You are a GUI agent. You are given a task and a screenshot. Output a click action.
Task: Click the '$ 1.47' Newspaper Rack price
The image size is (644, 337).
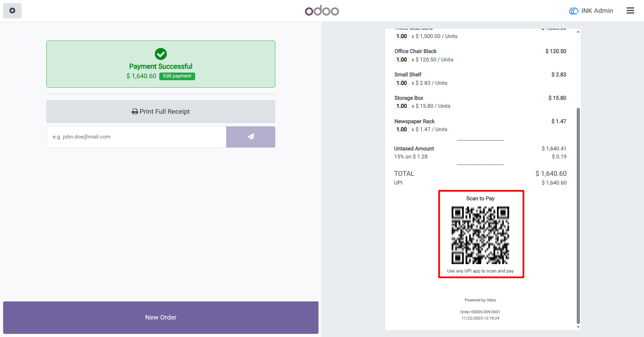tap(559, 121)
